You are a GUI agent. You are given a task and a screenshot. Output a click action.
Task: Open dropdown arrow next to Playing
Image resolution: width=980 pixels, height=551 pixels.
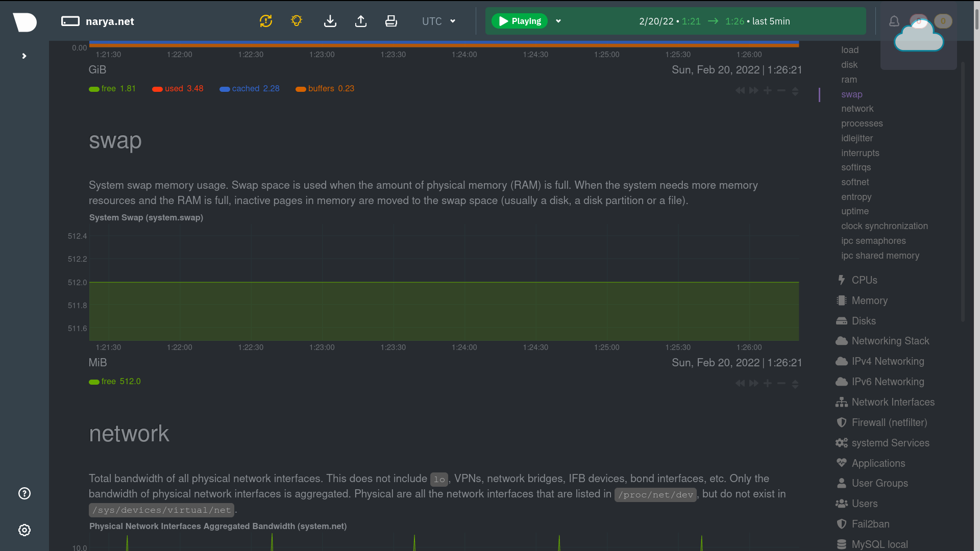pos(558,21)
